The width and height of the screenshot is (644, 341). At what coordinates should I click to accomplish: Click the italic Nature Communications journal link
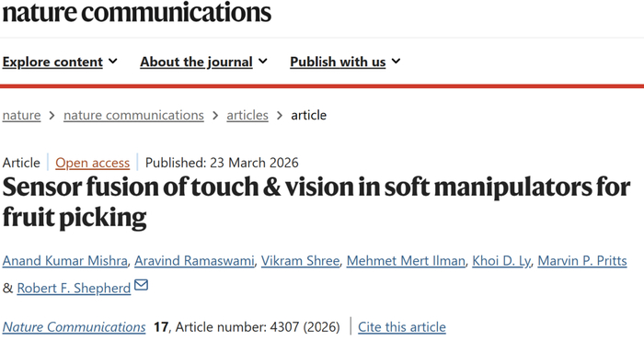(74, 327)
